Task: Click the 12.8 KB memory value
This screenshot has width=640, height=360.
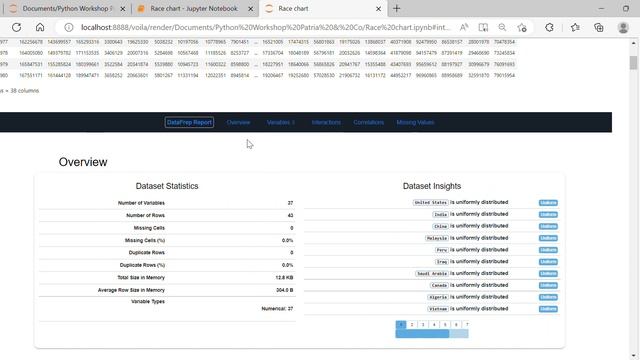Action: click(x=284, y=278)
